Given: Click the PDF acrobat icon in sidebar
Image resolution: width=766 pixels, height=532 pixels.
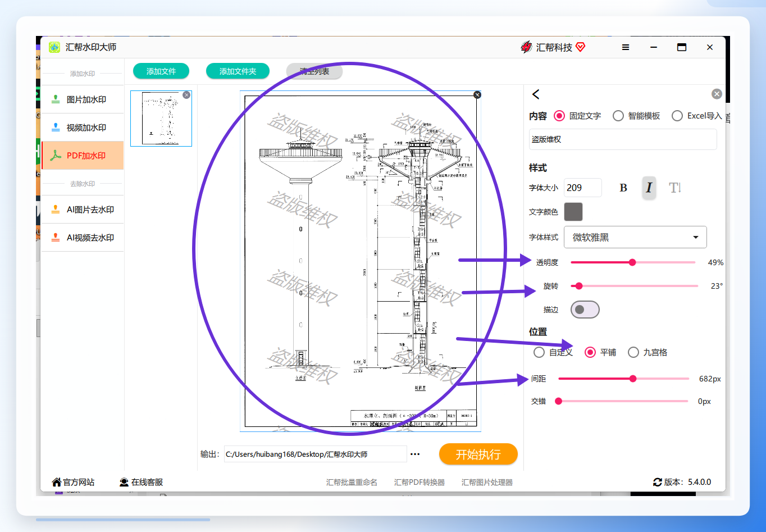Looking at the screenshot, I should click(x=56, y=156).
